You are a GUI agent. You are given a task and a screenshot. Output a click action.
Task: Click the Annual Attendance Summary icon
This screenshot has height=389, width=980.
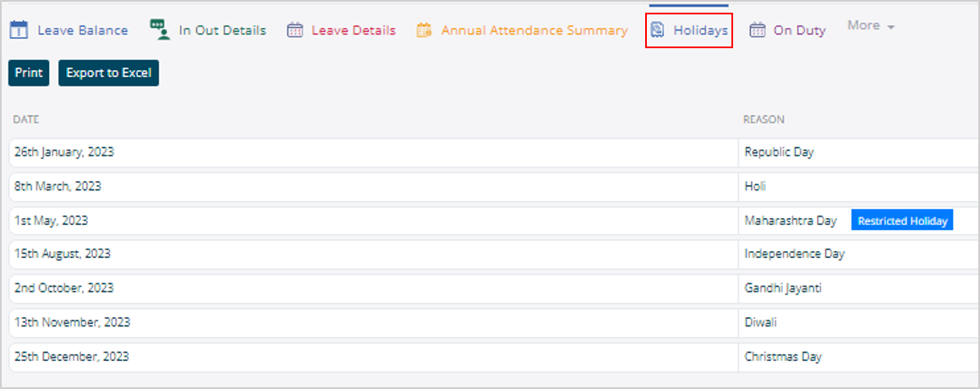(424, 30)
